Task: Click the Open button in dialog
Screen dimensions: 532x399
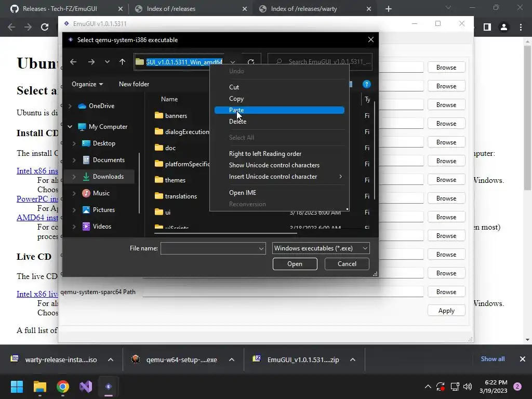Action: point(295,264)
